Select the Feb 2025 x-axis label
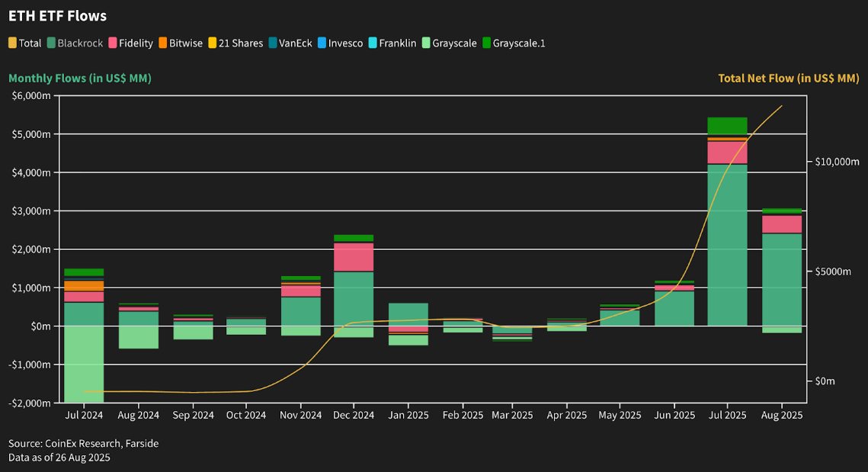Image resolution: width=868 pixels, height=472 pixels. 463,415
